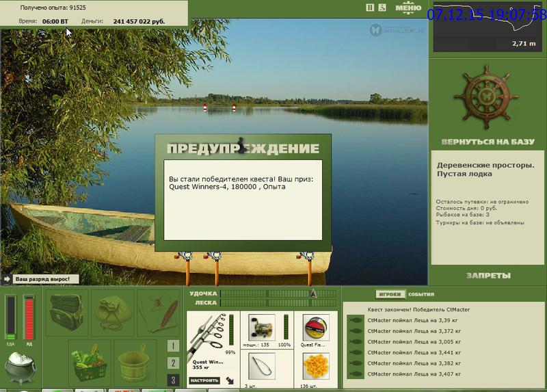Click the red level bar beside ЕДА

click(29, 317)
